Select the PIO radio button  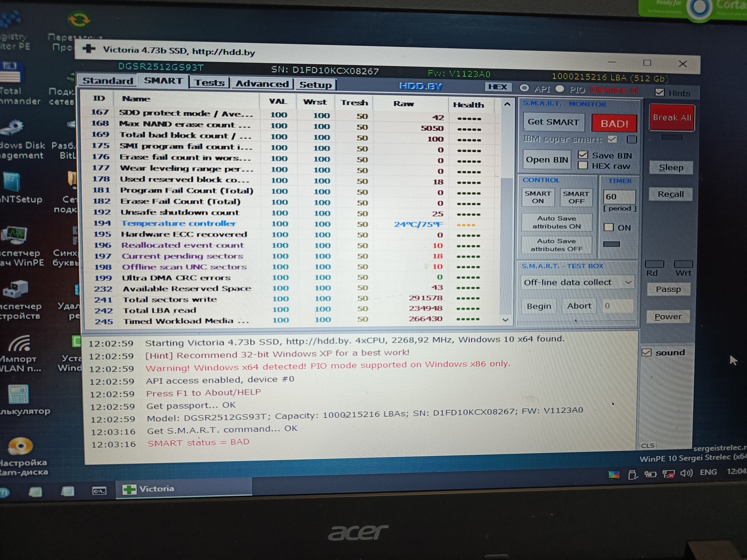[560, 89]
